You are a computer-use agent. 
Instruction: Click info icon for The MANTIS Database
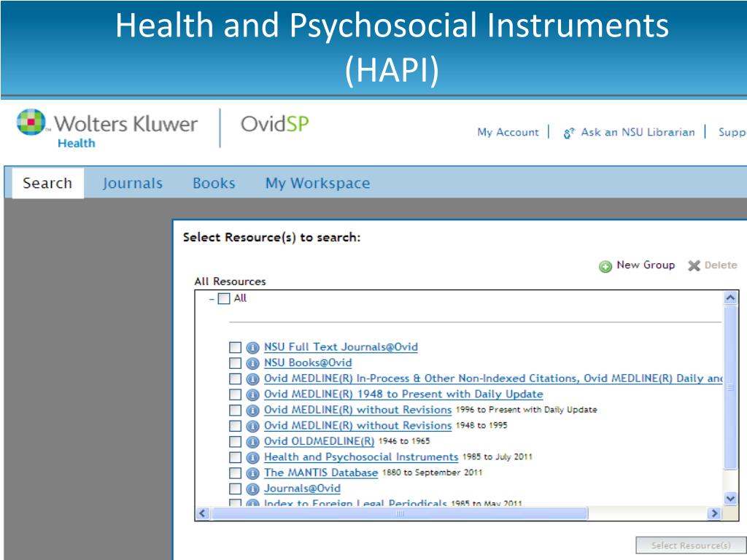click(x=252, y=473)
